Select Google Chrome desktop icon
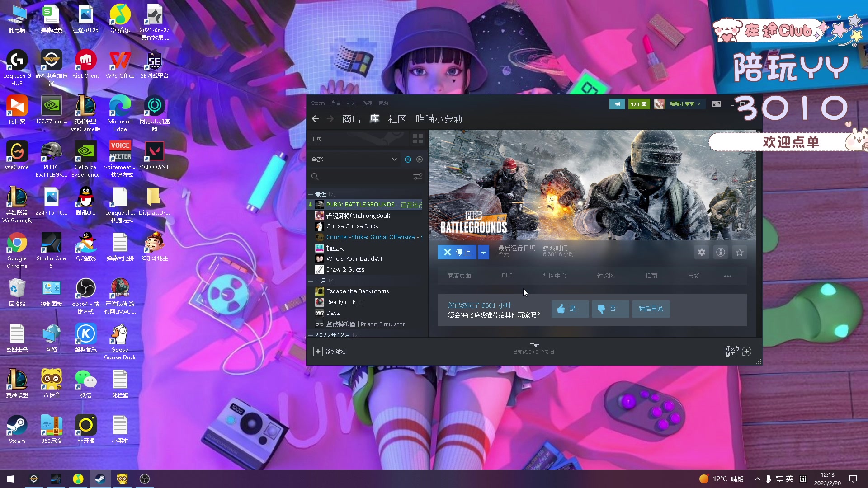The width and height of the screenshot is (868, 488). 17,251
